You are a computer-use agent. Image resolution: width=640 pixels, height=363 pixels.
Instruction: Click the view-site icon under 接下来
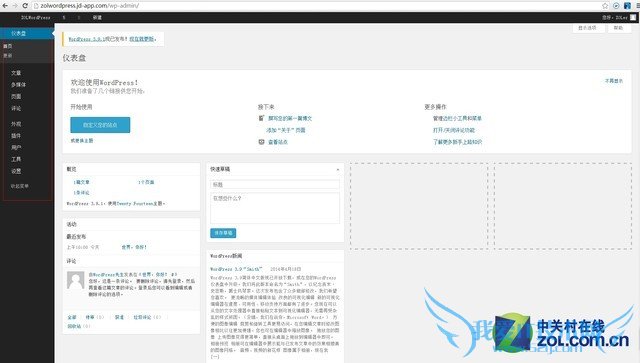(x=262, y=142)
